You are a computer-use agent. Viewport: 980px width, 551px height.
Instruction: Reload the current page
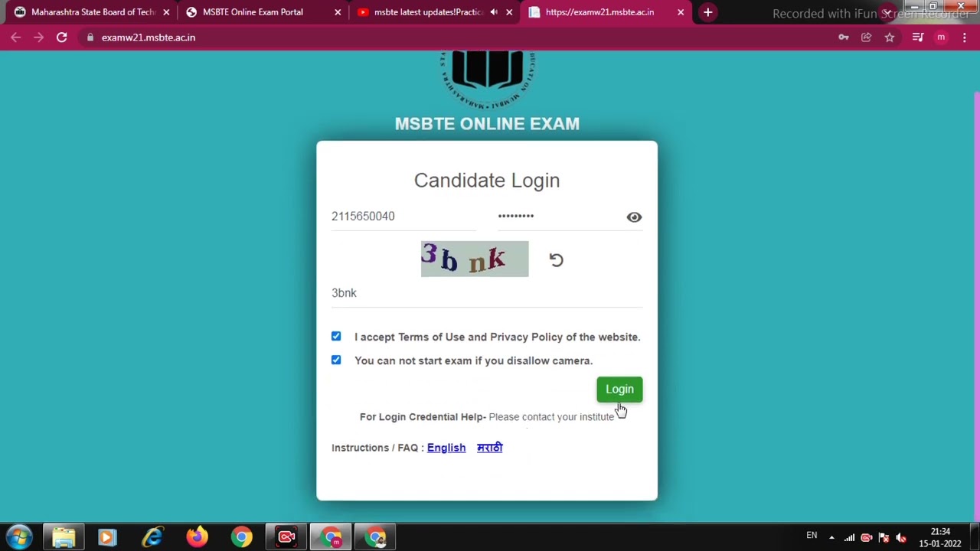62,37
